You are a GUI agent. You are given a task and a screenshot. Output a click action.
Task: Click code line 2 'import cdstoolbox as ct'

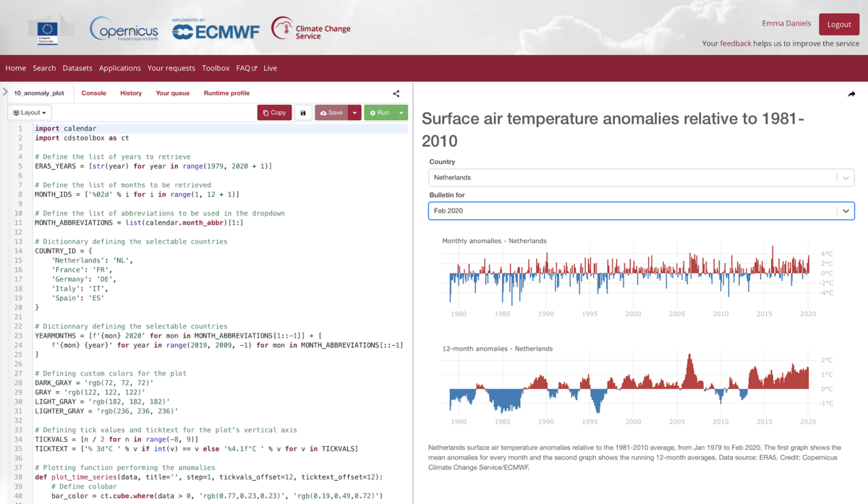point(82,137)
